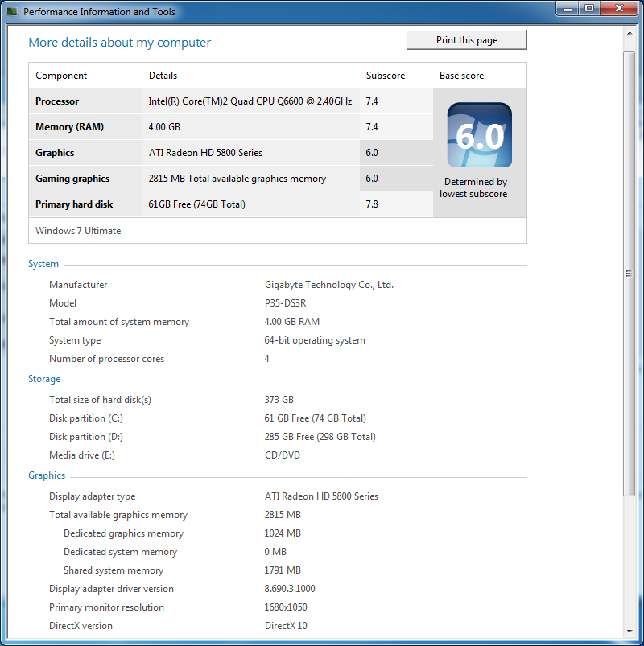Click the Primary hard disk row label
The width and height of the screenshot is (644, 646).
point(74,204)
